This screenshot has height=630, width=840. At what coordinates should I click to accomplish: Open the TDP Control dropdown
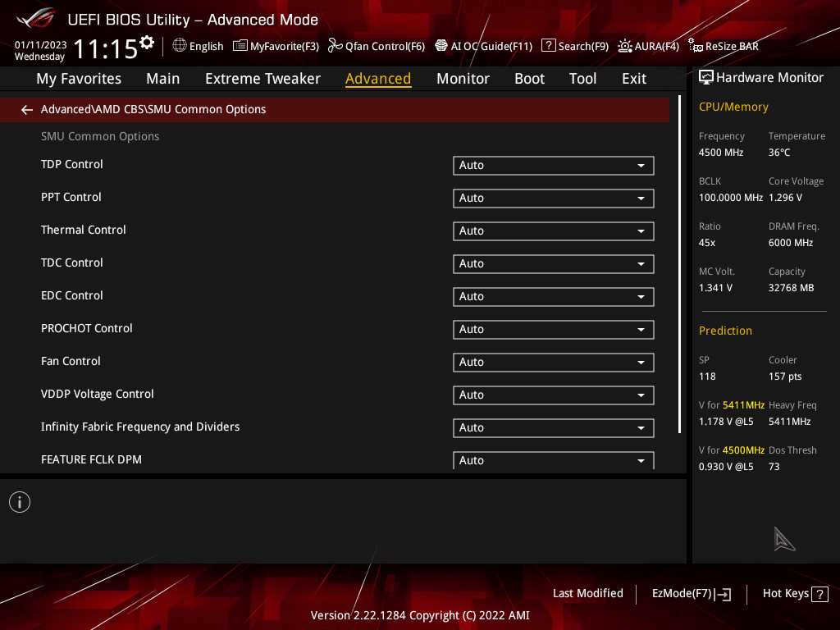(554, 166)
